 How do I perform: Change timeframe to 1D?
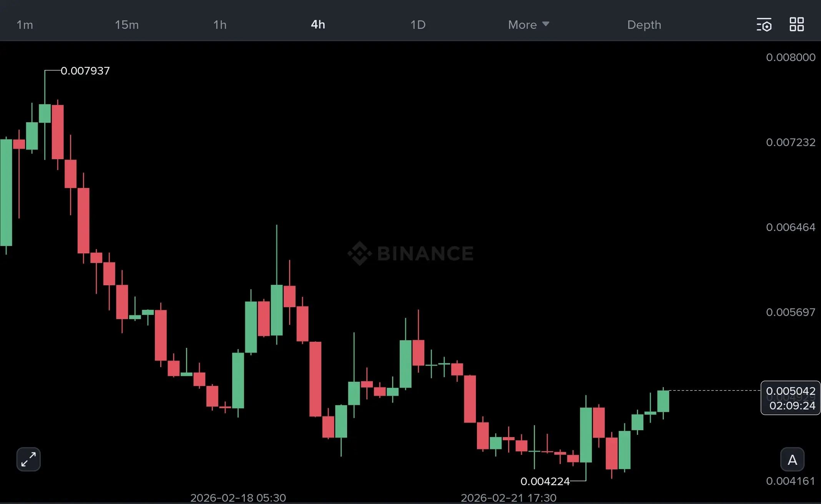point(418,25)
